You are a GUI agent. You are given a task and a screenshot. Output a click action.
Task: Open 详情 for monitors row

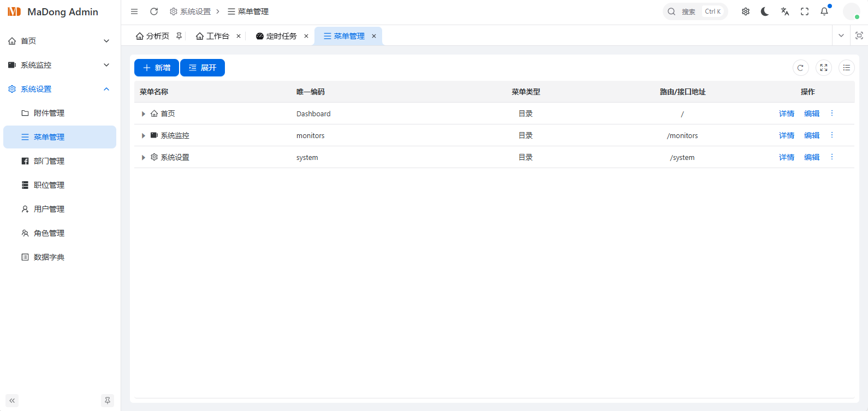(x=787, y=135)
